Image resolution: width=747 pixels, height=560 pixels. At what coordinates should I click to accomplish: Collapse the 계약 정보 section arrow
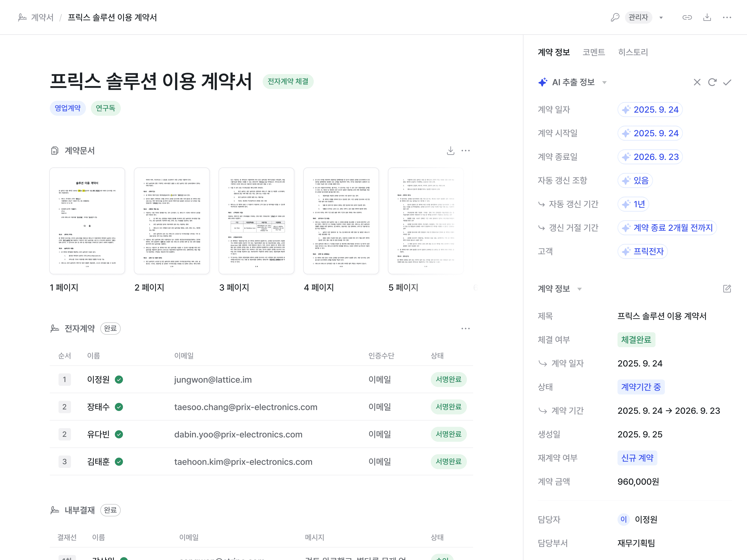pos(580,289)
